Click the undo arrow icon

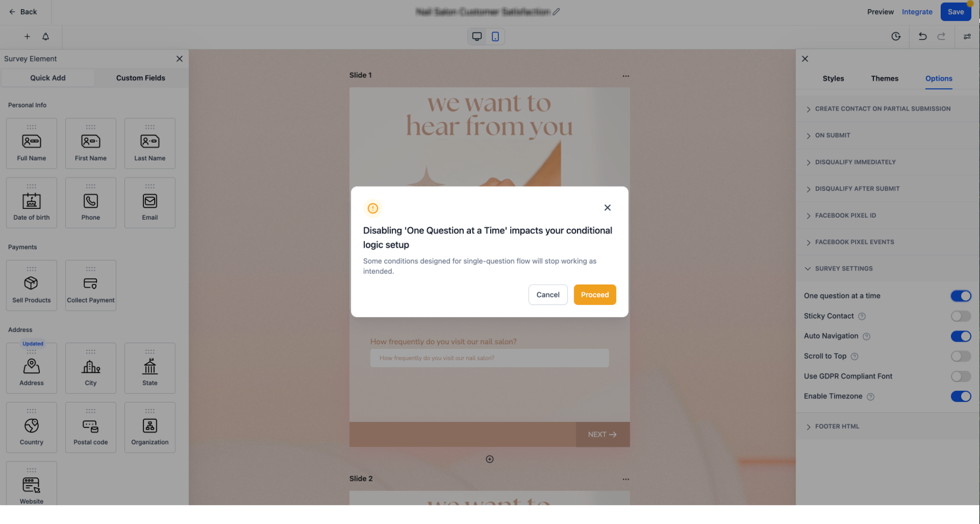click(922, 36)
